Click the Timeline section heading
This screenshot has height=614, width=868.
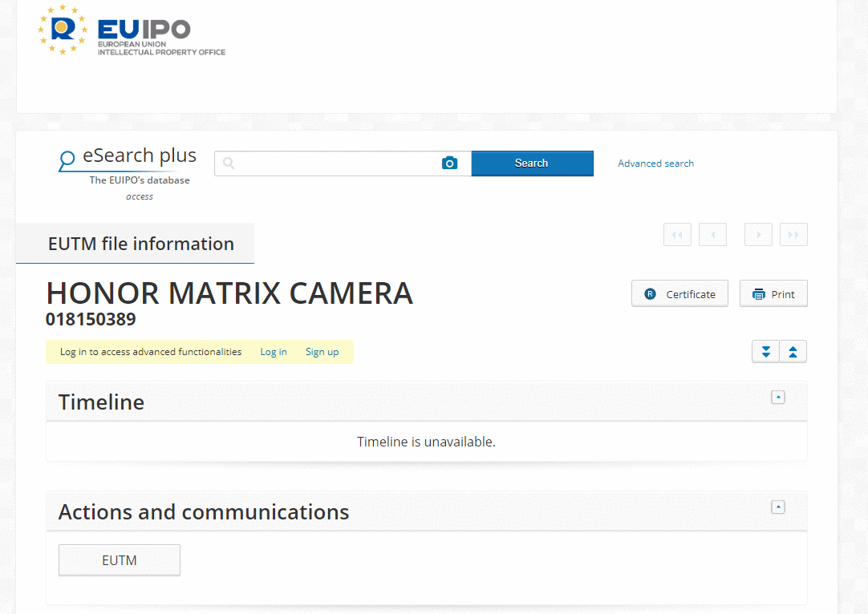101,402
